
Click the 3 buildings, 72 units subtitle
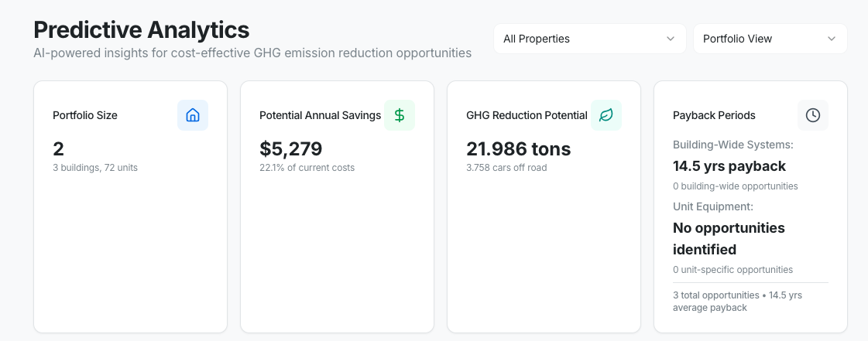[95, 167]
